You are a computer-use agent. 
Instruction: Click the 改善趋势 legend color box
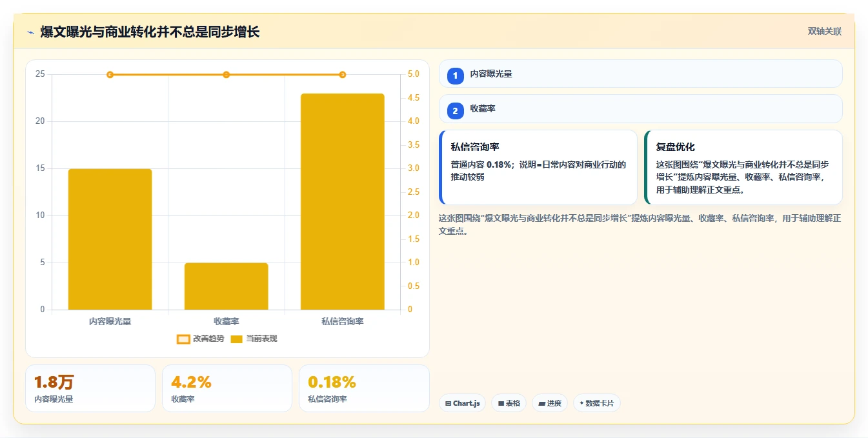click(183, 339)
